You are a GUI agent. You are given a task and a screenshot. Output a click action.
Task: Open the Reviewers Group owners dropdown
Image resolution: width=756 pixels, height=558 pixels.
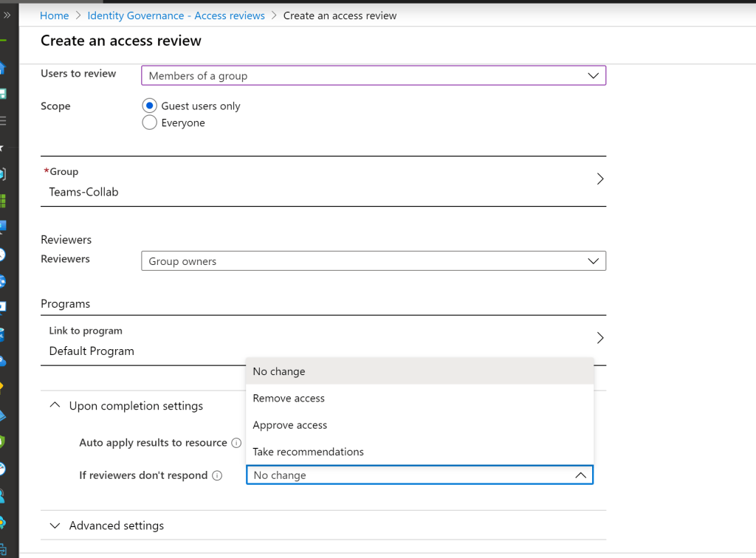coord(373,261)
